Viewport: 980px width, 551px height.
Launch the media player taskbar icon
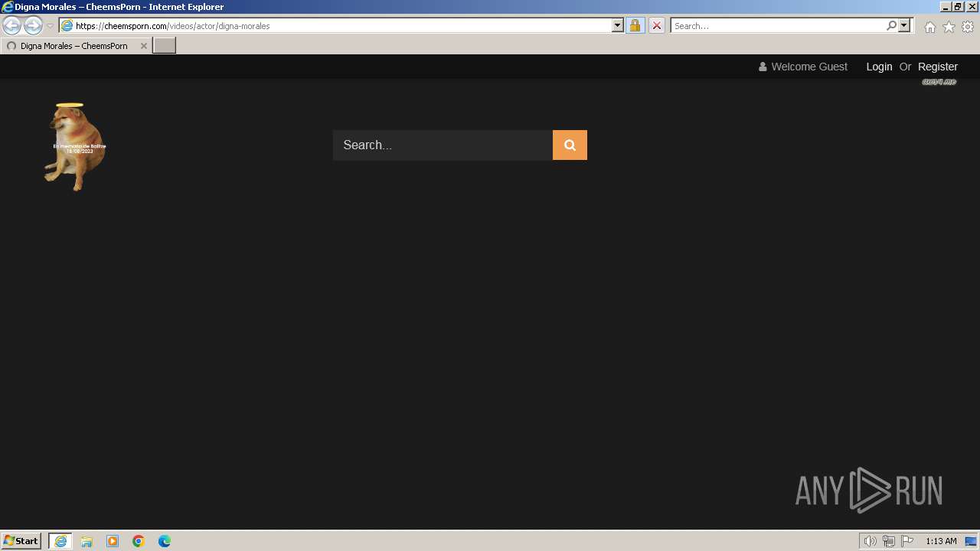point(113,541)
